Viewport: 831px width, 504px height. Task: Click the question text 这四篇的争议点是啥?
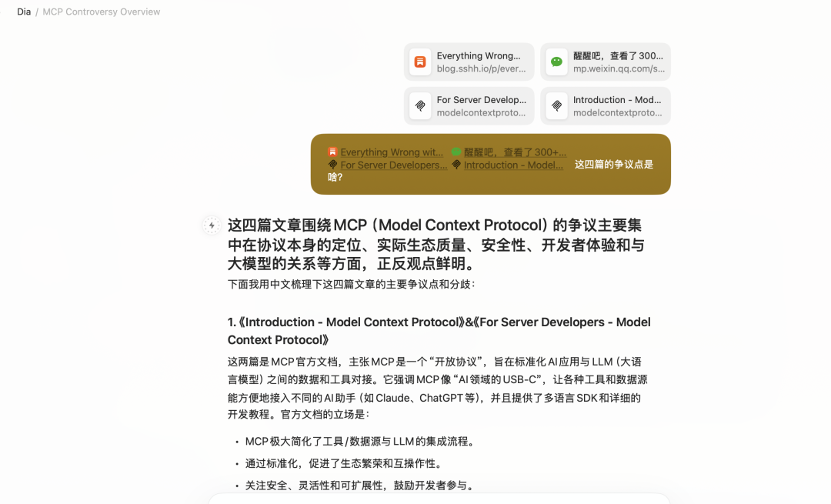click(490, 171)
